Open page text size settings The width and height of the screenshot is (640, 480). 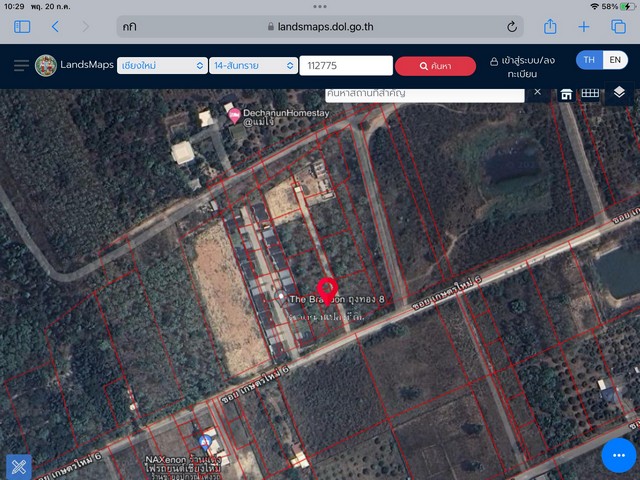point(129,27)
